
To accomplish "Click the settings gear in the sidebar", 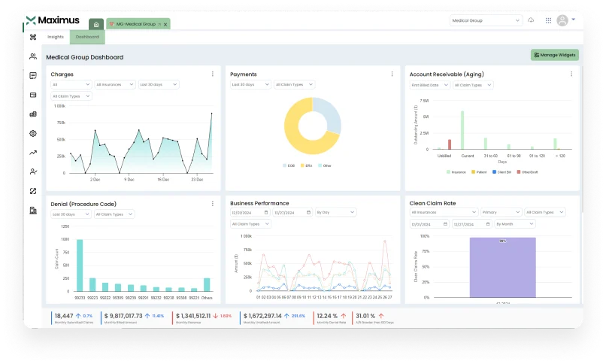I will [33, 133].
